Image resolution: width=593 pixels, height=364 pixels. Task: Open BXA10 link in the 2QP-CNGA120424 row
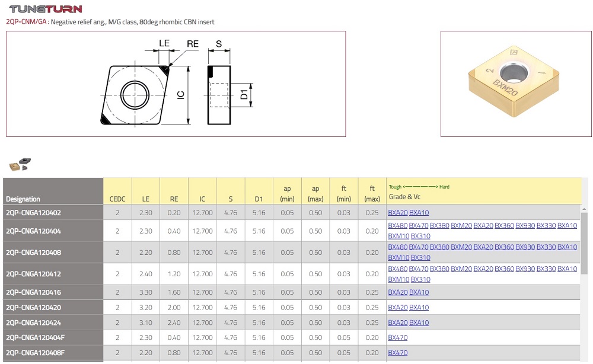pyautogui.click(x=419, y=323)
